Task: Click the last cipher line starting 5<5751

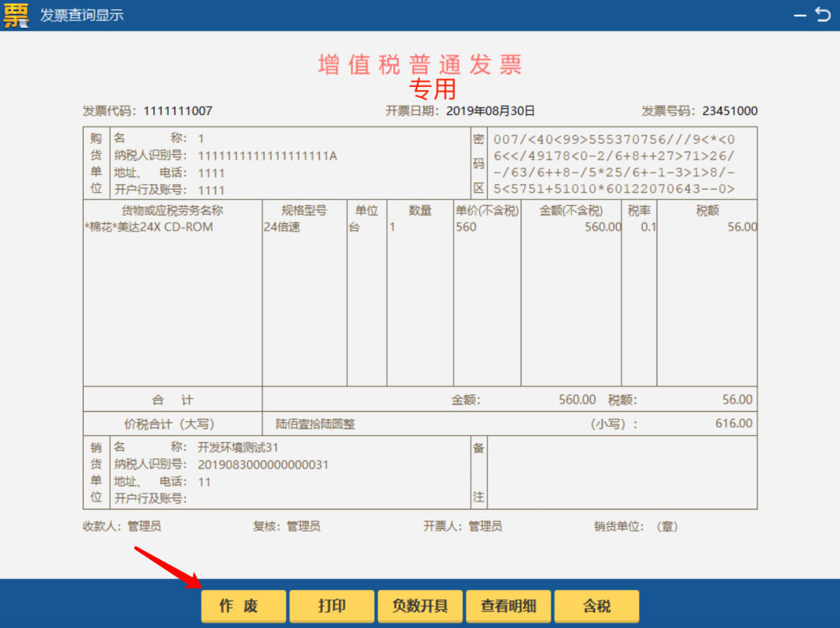Action: tap(614, 189)
